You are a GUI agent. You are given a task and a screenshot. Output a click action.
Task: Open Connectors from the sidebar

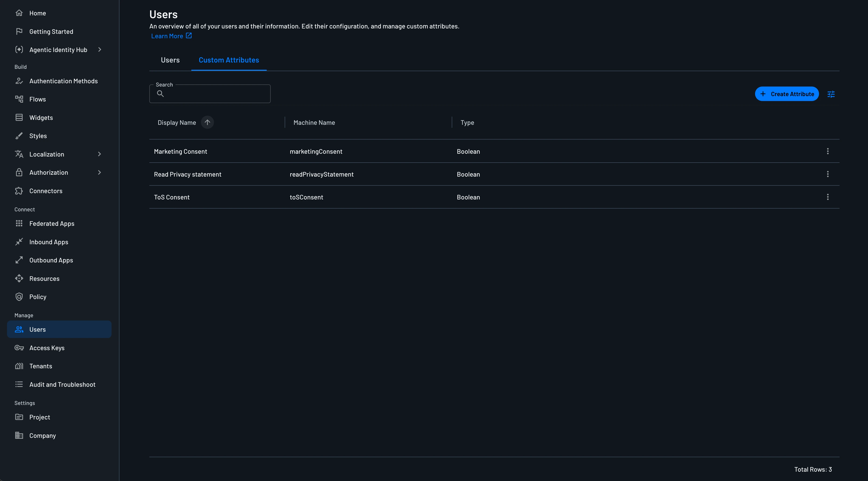[59, 191]
